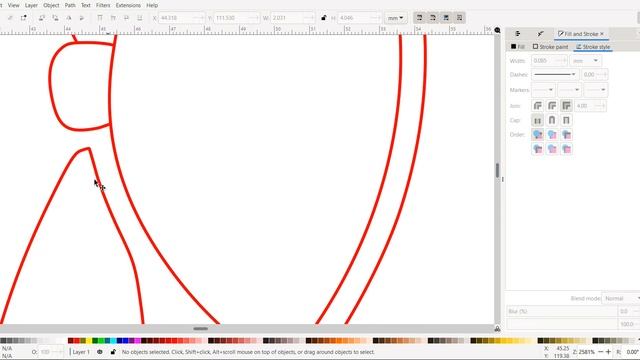Viewport: 640px width, 360px height.
Task: Click the zoom out minus button
Action: pos(600,352)
